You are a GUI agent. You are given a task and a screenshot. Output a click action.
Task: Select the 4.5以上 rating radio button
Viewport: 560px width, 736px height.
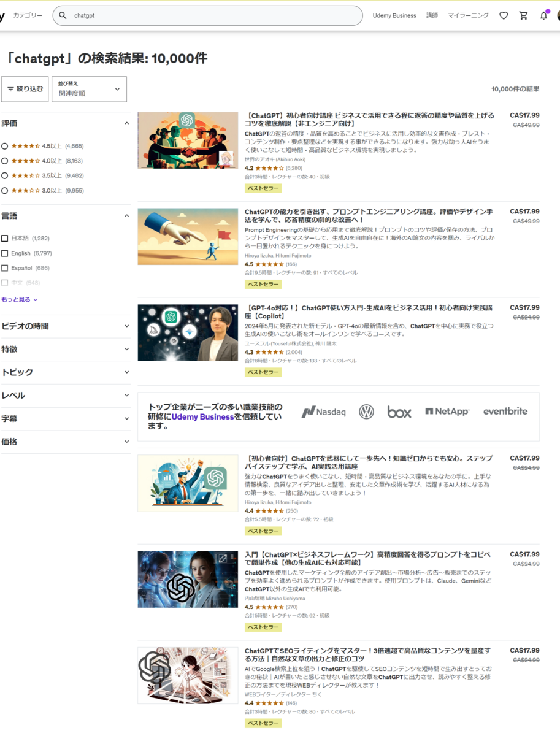[5, 146]
